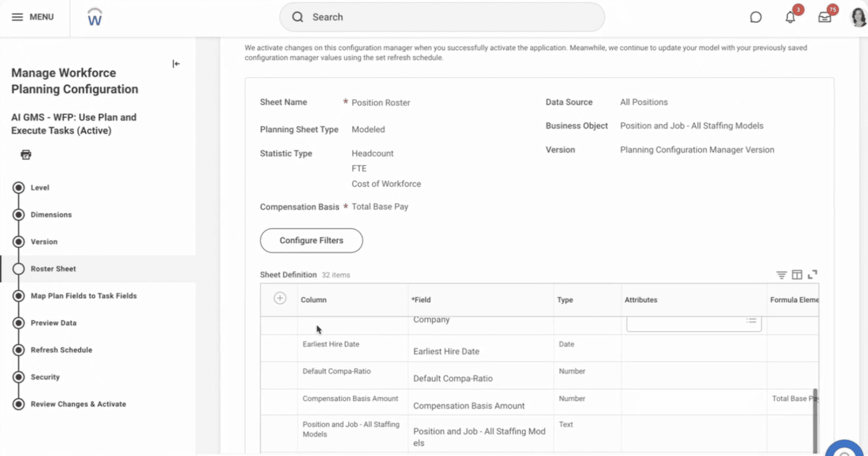
Task: Select the Refresh Schedule step circle
Action: (18, 350)
